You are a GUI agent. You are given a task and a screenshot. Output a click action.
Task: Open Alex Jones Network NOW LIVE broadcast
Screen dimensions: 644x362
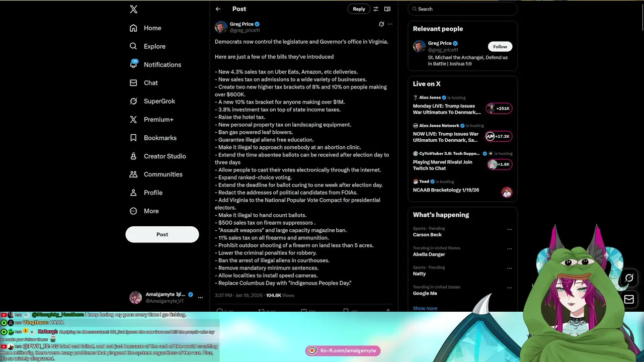[446, 137]
